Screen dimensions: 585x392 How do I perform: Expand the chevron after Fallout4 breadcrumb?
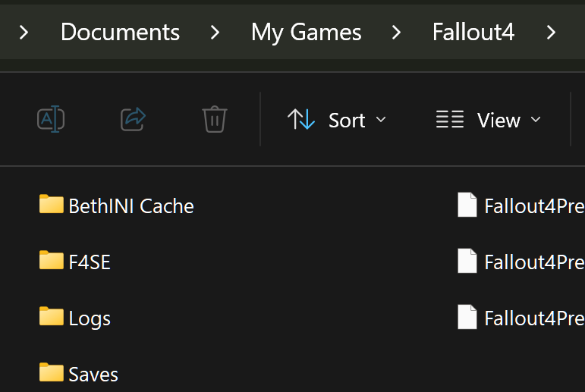[x=551, y=33]
